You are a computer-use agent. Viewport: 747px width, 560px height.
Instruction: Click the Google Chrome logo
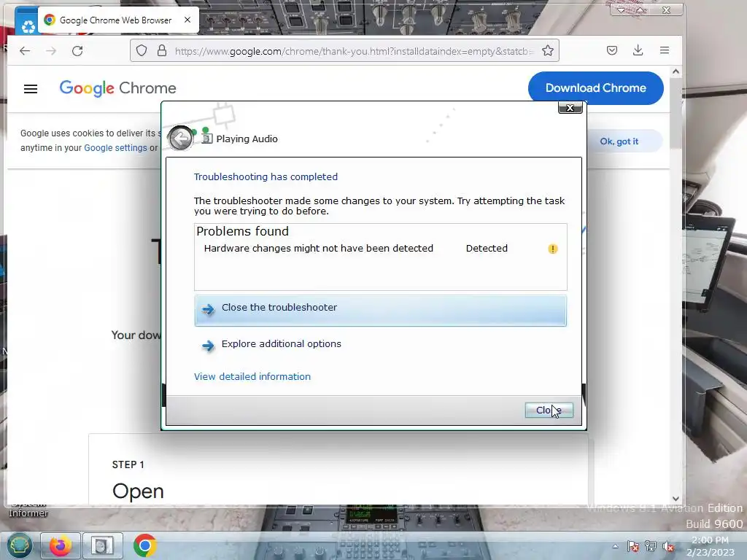pyautogui.click(x=117, y=88)
